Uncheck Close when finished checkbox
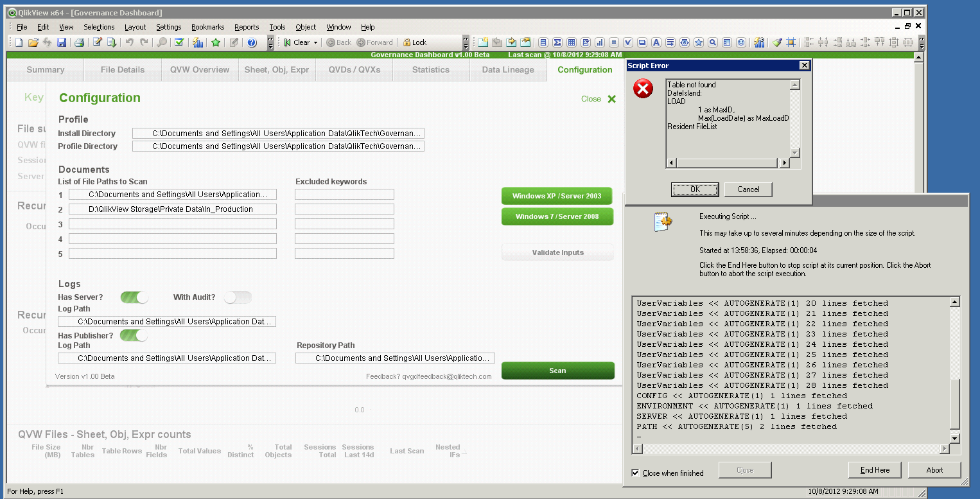Screen dimensions: 980x499 pyautogui.click(x=635, y=473)
